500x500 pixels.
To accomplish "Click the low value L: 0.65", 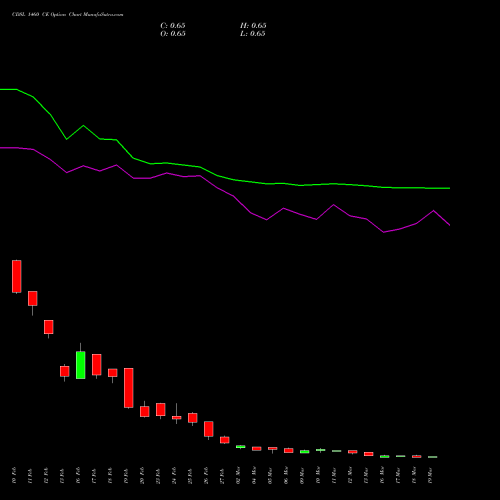I will (253, 34).
